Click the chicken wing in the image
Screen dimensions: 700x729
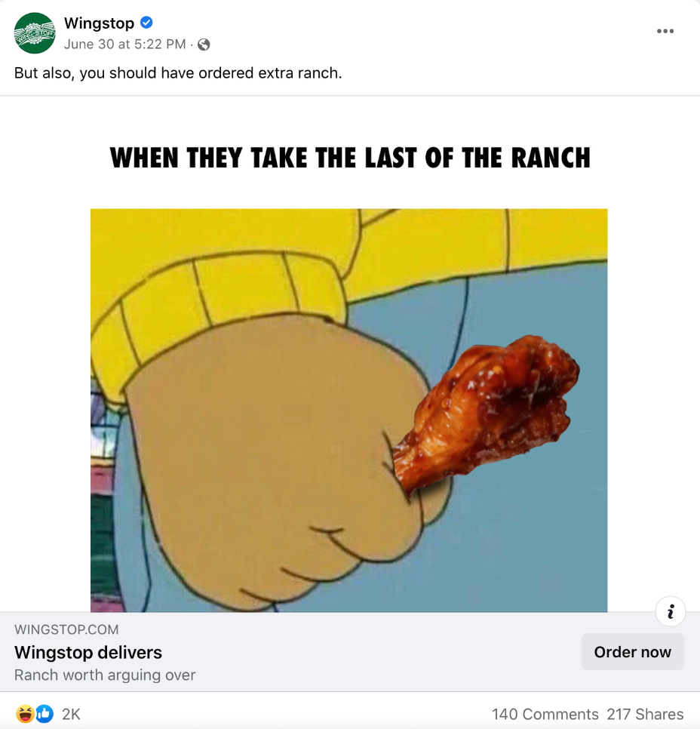(487, 415)
